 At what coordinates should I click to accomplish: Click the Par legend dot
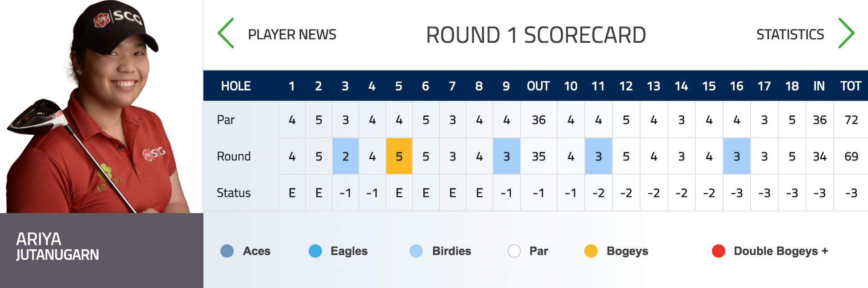(514, 251)
